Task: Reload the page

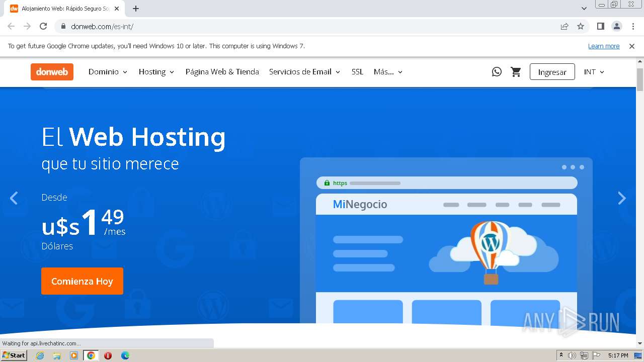Action: [43, 26]
